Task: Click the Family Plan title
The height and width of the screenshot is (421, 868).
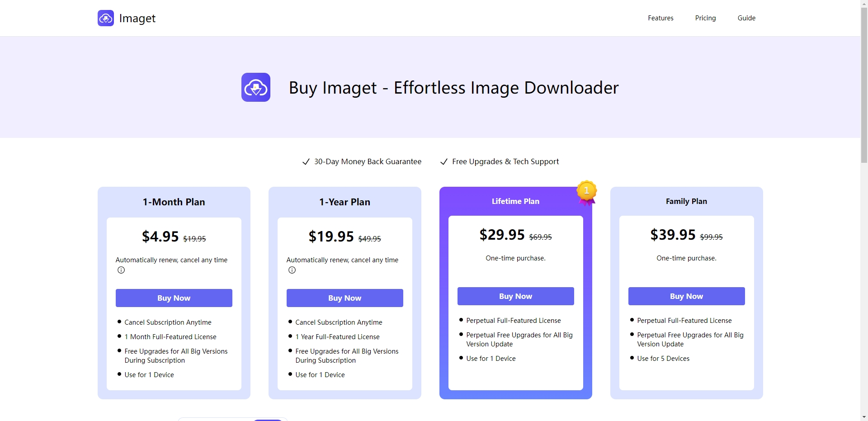Action: (x=686, y=201)
